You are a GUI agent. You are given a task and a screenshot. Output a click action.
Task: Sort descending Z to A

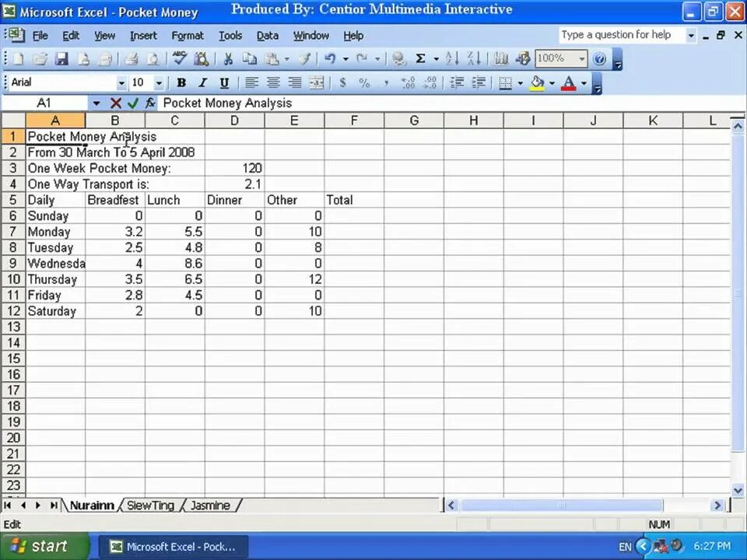474,58
